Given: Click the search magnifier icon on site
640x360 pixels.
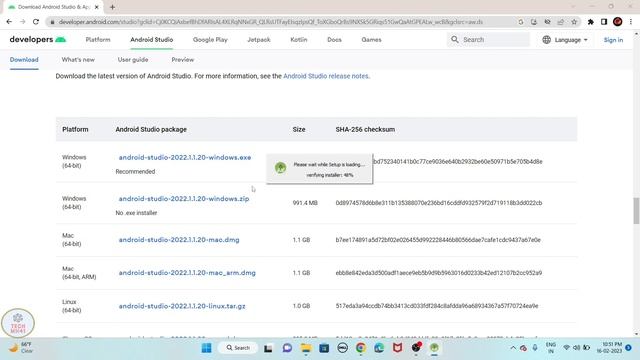Looking at the screenshot, I should [455, 40].
